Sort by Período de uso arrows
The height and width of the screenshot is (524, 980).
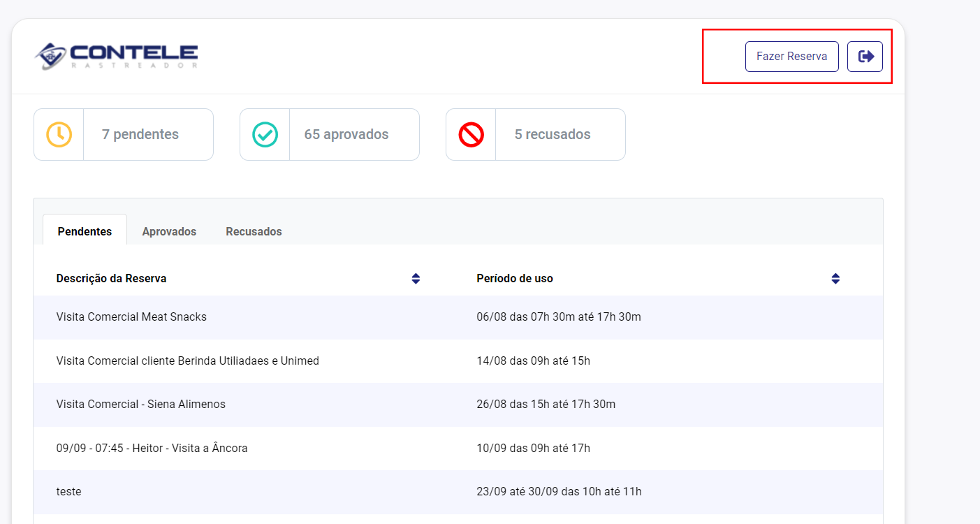click(x=835, y=279)
